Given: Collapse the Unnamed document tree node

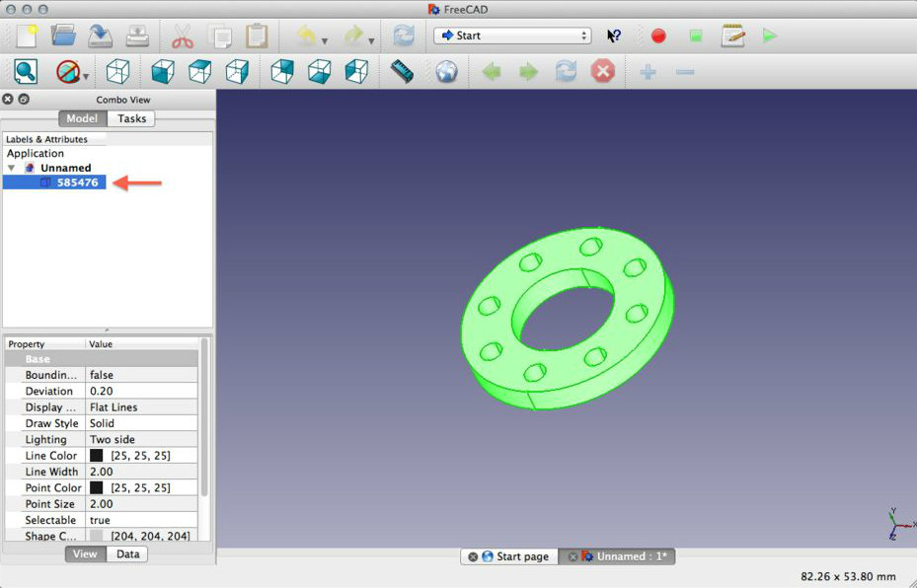Looking at the screenshot, I should coord(11,168).
